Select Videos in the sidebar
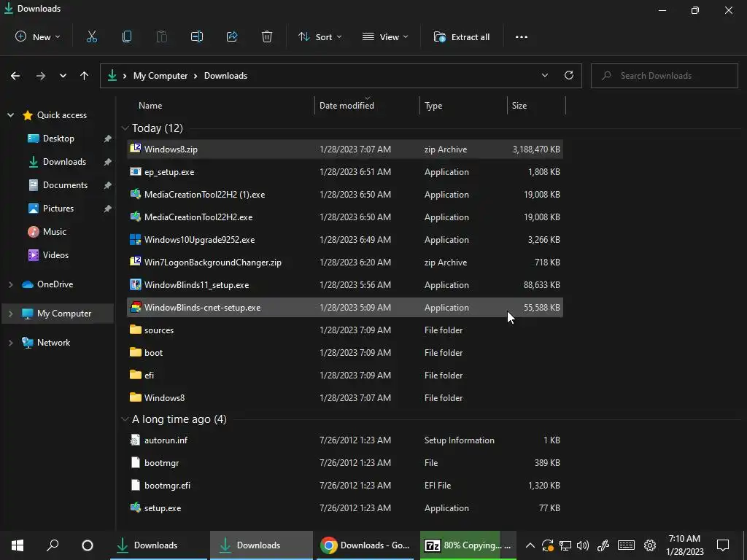This screenshot has height=560, width=747. (x=55, y=254)
